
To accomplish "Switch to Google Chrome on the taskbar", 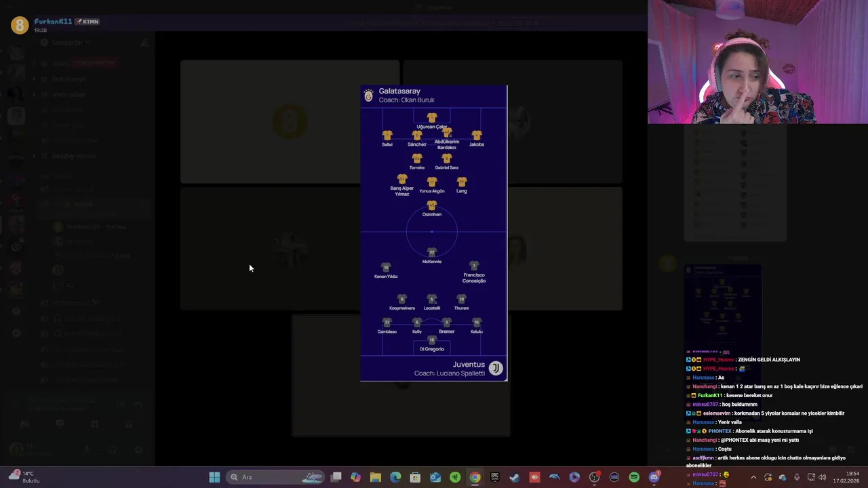I will (475, 477).
